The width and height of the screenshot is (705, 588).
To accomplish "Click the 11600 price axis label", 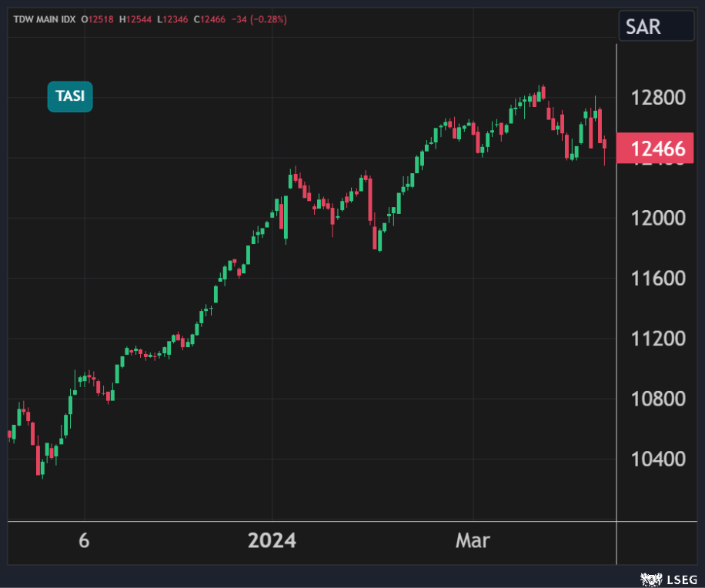I will coord(657,279).
